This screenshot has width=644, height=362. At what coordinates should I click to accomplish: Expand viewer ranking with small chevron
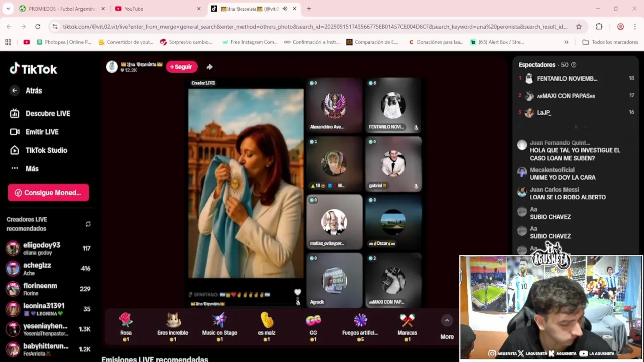[576, 126]
